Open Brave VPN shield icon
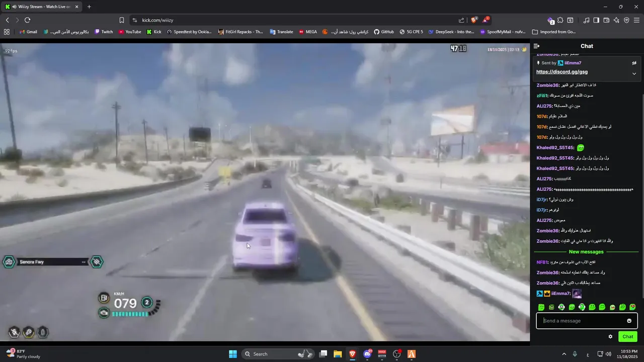 pyautogui.click(x=626, y=20)
